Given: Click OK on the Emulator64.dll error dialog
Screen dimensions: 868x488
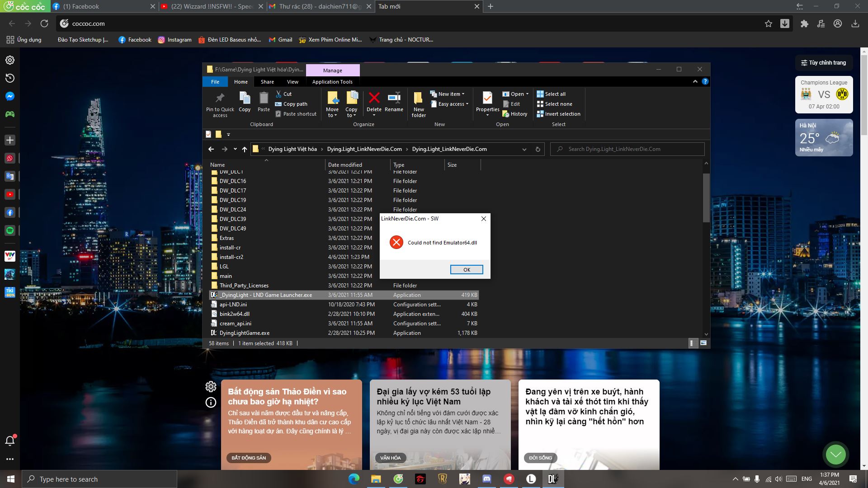Looking at the screenshot, I should click(467, 269).
